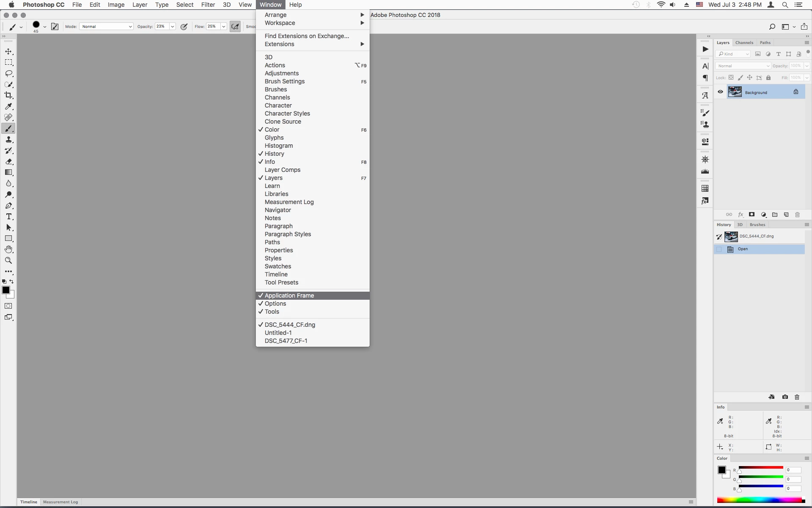This screenshot has height=508, width=812.
Task: Create new snapshot in History panel
Action: click(x=785, y=397)
